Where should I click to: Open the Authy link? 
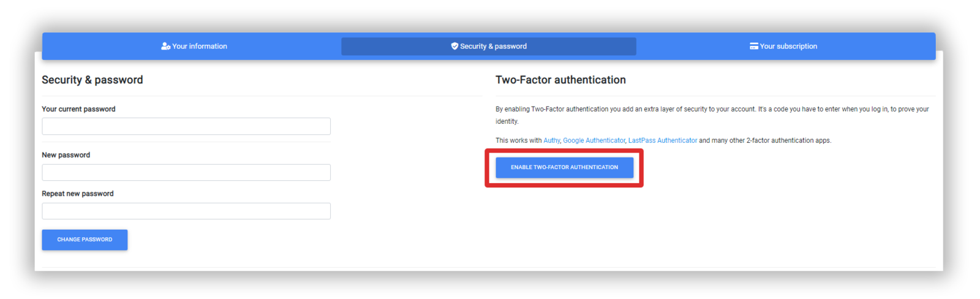[x=551, y=141]
